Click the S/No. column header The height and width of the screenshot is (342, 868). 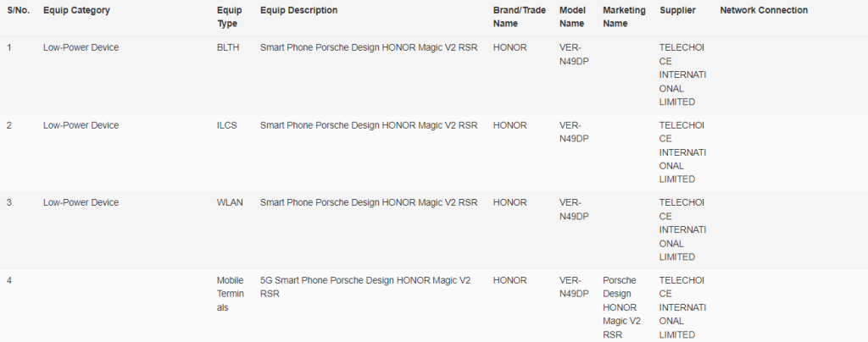coord(19,10)
